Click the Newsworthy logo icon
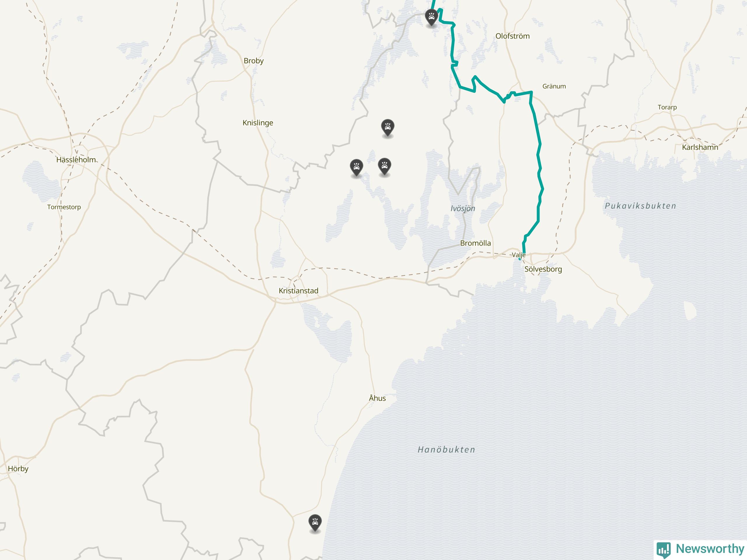The width and height of the screenshot is (747, 560). pyautogui.click(x=664, y=550)
